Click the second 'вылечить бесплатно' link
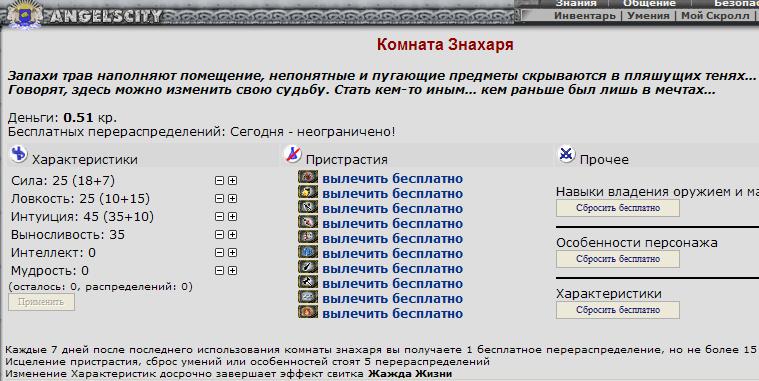 pos(393,194)
